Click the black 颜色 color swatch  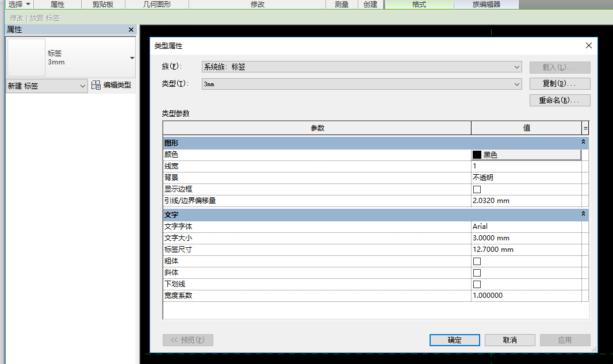477,155
